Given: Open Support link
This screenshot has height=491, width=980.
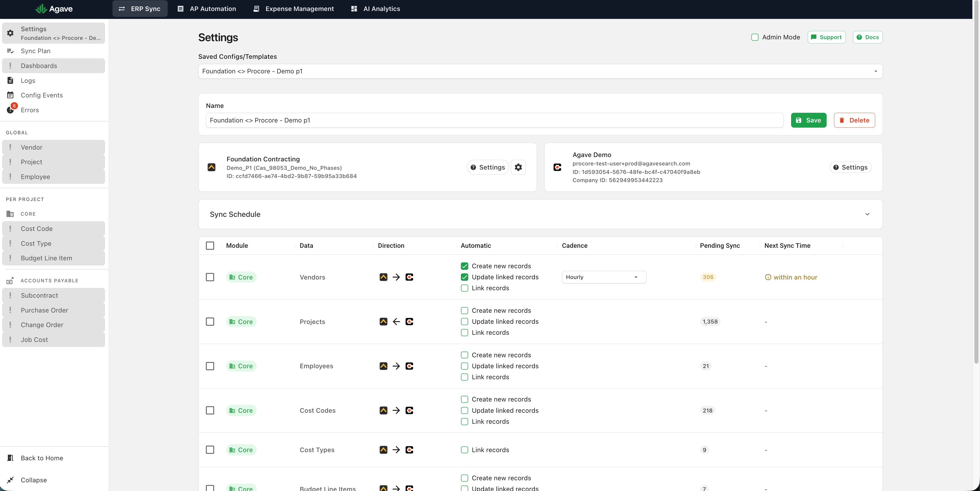Looking at the screenshot, I should 826,37.
